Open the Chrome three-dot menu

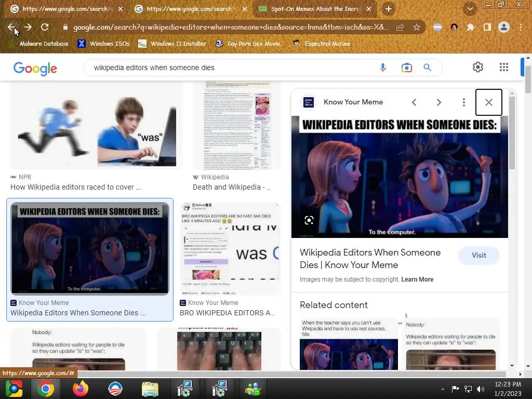(521, 27)
